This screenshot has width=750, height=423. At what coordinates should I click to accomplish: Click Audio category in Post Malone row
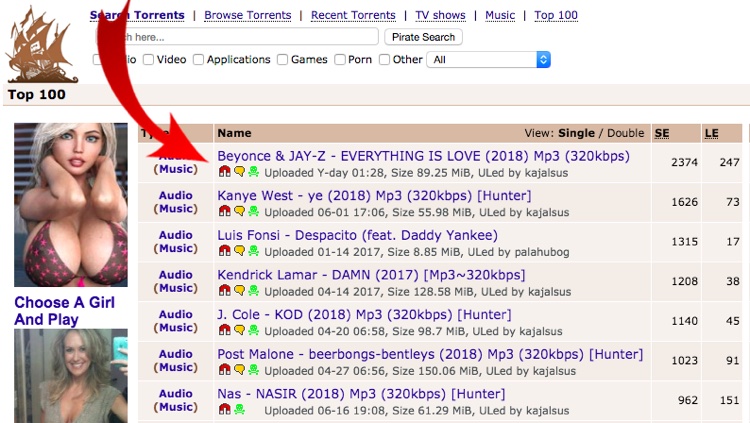[x=176, y=354]
